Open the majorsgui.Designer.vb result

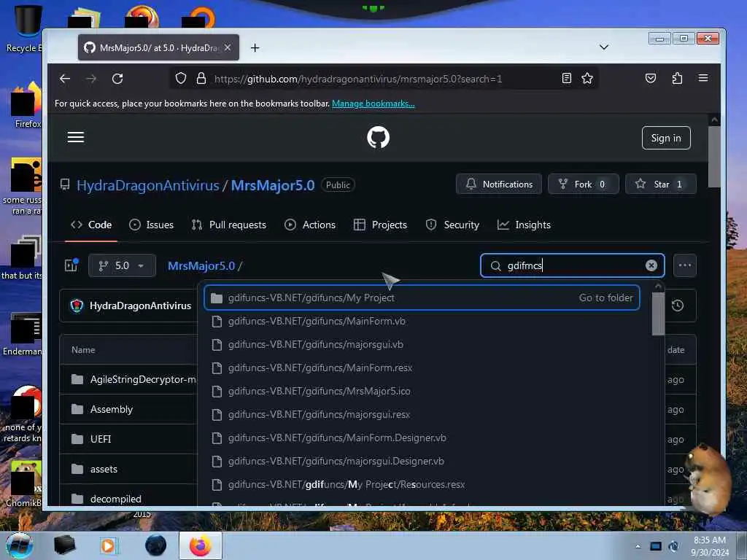tap(422, 462)
